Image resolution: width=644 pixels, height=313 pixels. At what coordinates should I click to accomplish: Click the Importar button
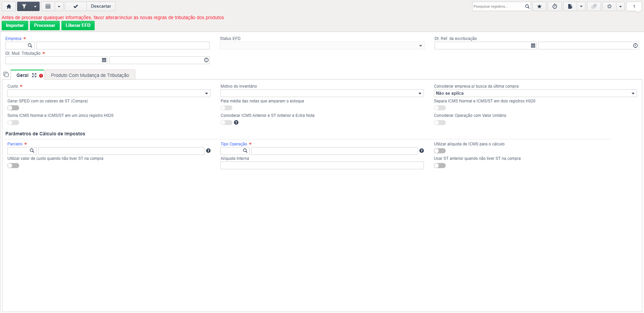pos(15,26)
